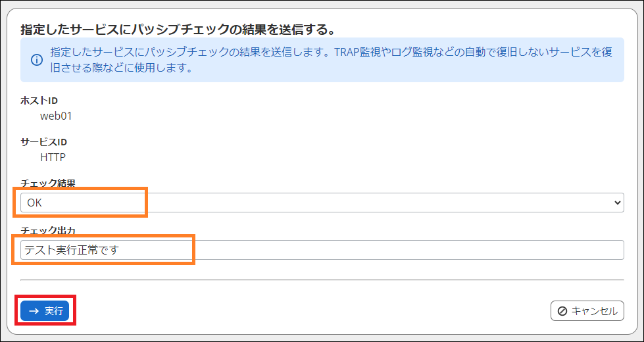Click the テスト実行正常です text in the input

[x=72, y=250]
